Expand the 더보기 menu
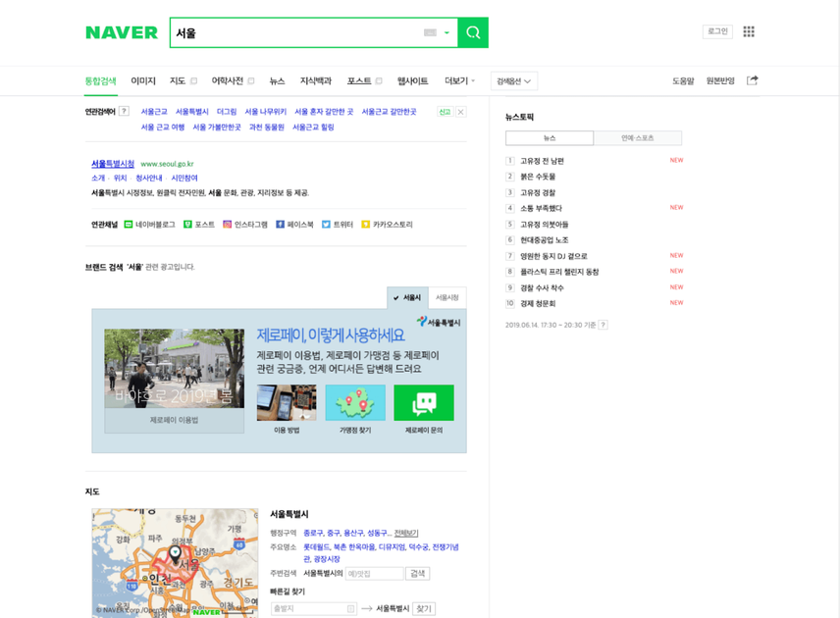This screenshot has height=618, width=840. pyautogui.click(x=459, y=80)
